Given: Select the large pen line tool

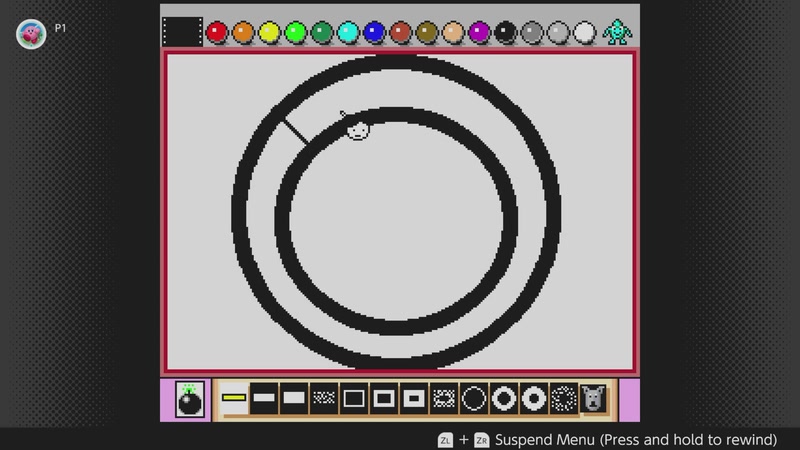Looking at the screenshot, I should 294,398.
